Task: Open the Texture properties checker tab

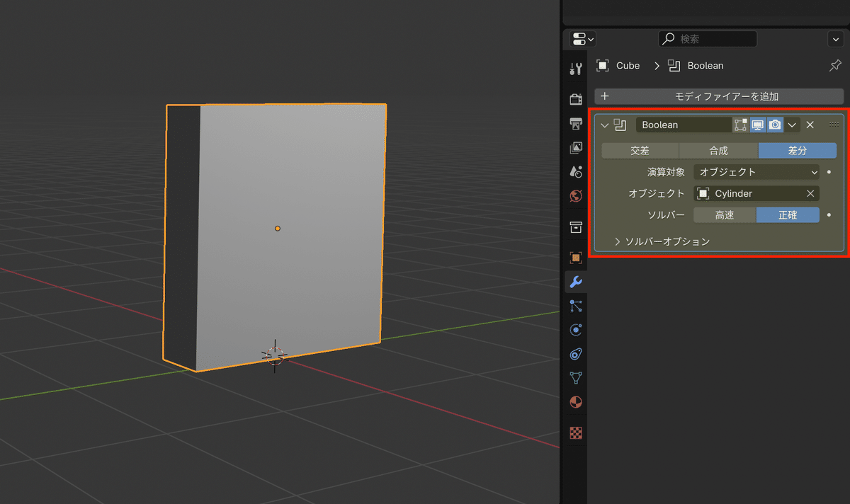Action: pyautogui.click(x=576, y=433)
